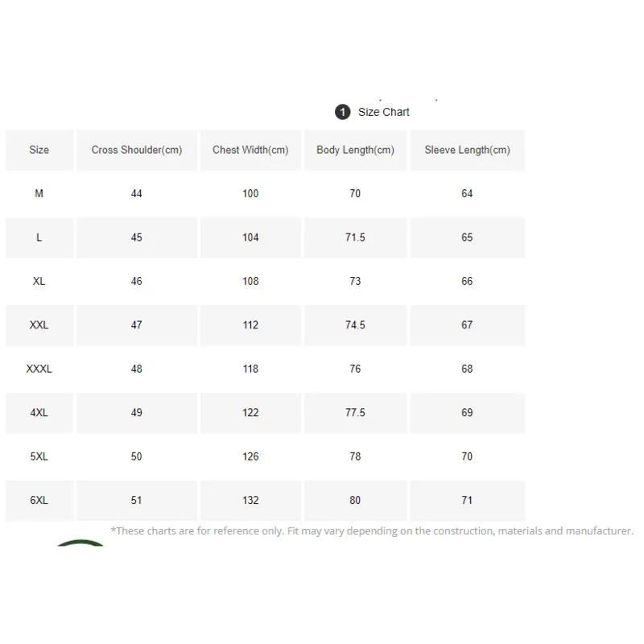This screenshot has width=644, height=644.
Task: Select the Size column header
Action: click(39, 150)
